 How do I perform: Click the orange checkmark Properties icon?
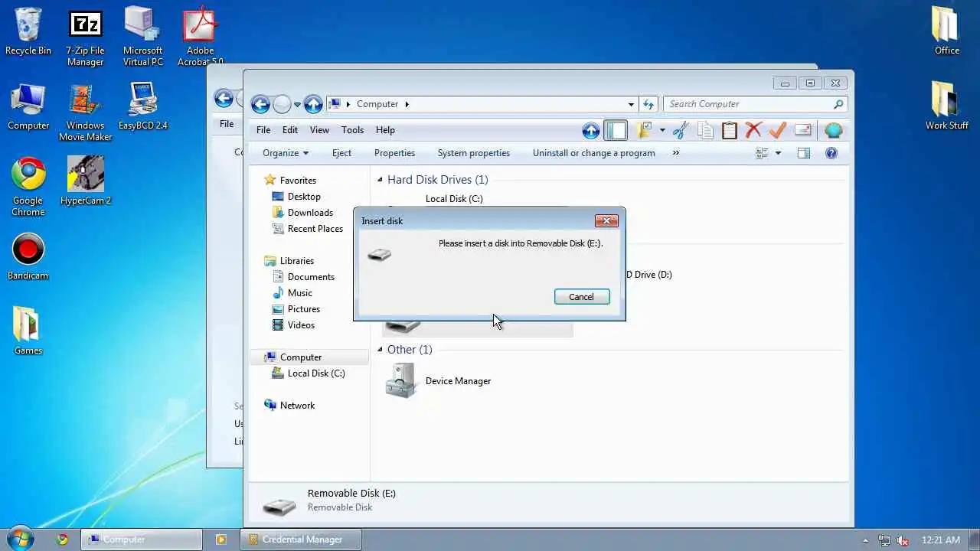(778, 131)
